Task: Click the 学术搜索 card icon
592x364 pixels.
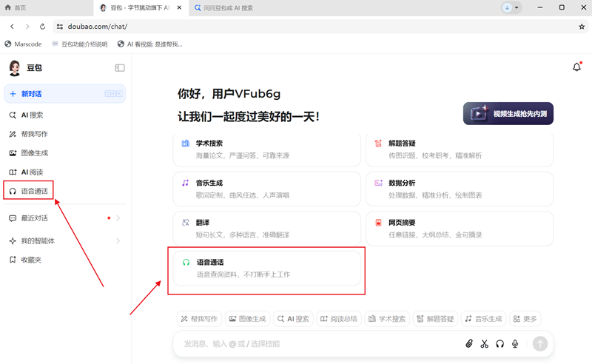Action: (186, 143)
